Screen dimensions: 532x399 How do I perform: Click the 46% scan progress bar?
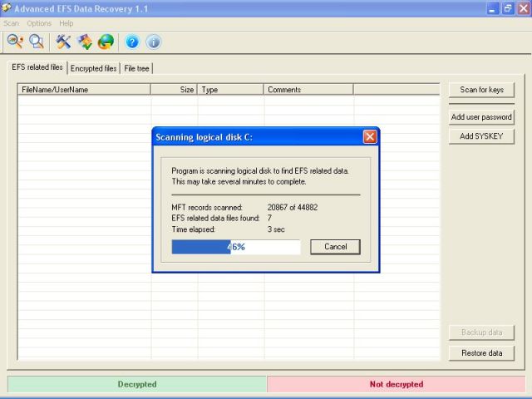(x=236, y=247)
